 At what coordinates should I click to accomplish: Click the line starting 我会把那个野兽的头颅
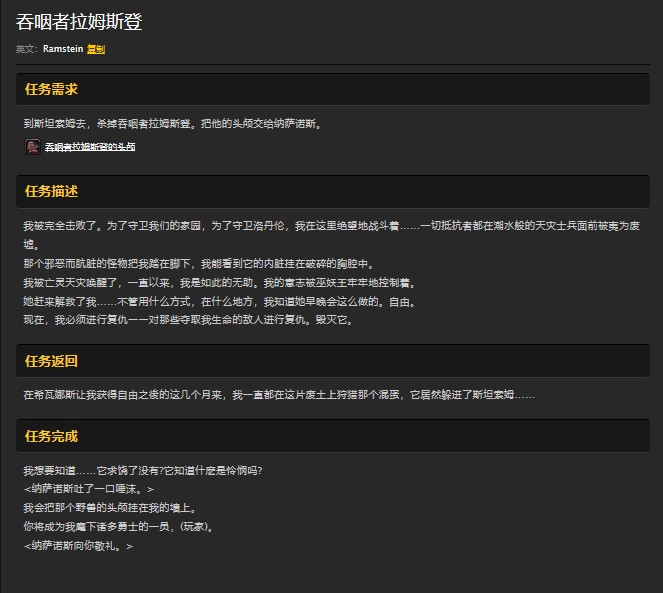tap(110, 508)
